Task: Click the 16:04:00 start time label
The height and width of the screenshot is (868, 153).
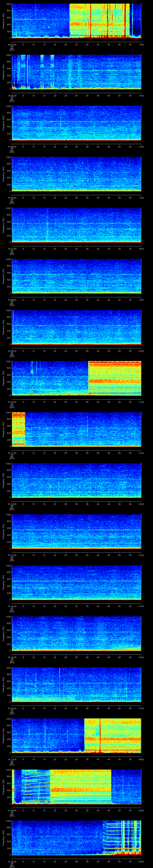Action: (12, 96)
